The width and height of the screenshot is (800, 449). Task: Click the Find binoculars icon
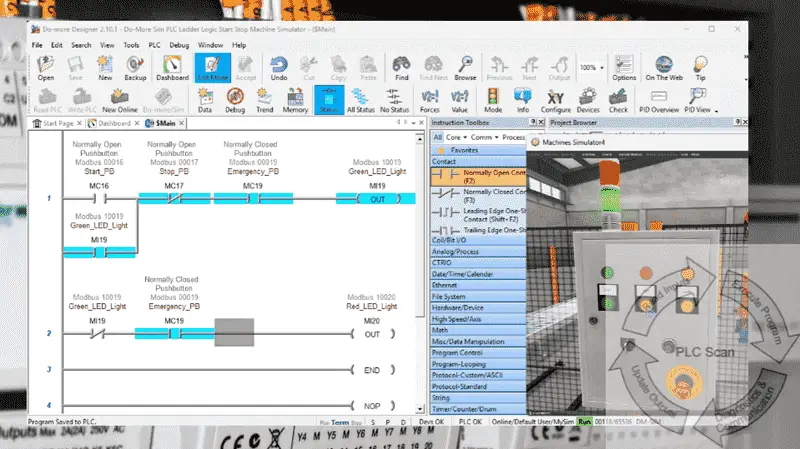(402, 68)
